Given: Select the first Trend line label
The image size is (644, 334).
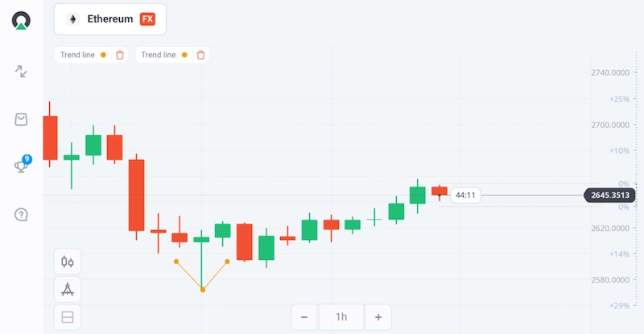Looking at the screenshot, I should [77, 55].
